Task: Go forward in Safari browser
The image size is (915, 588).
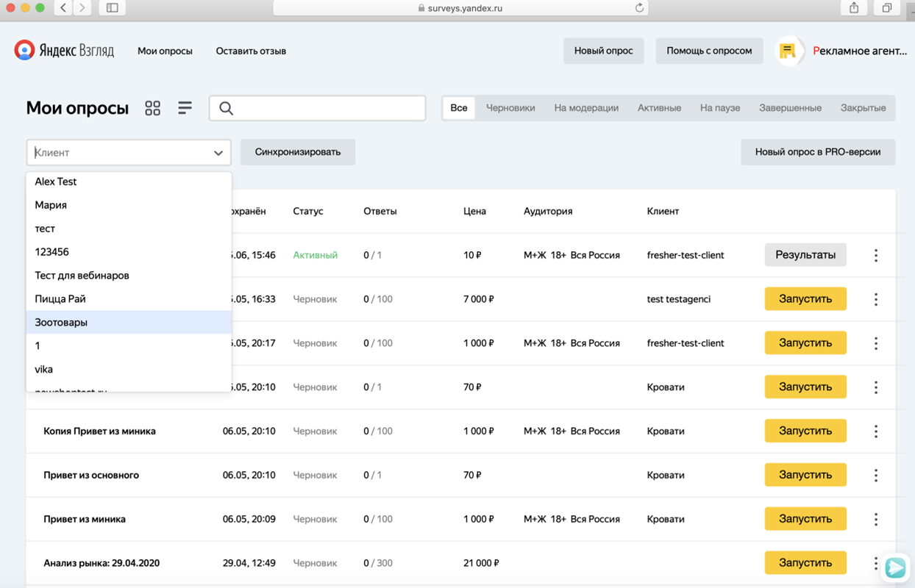Action: tap(82, 7)
